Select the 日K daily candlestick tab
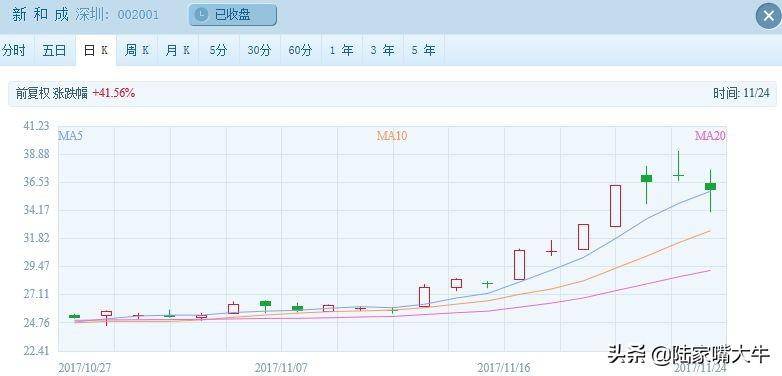 (96, 50)
